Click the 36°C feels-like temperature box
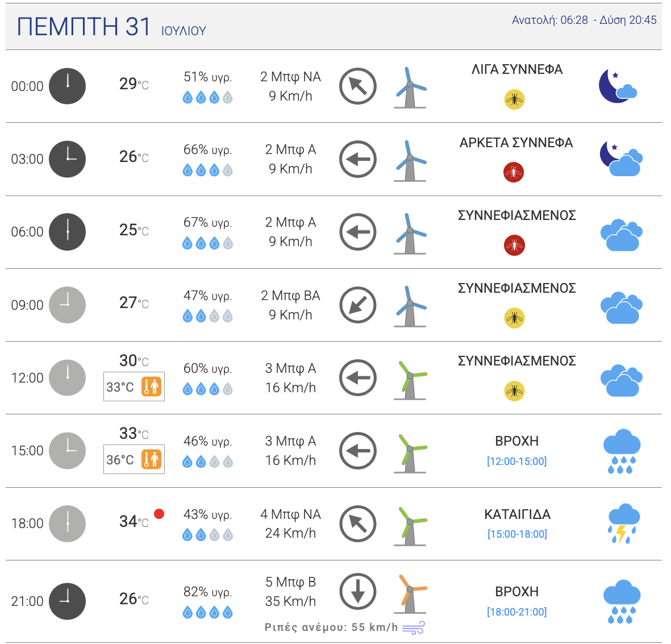This screenshot has height=644, width=671. coord(134,459)
